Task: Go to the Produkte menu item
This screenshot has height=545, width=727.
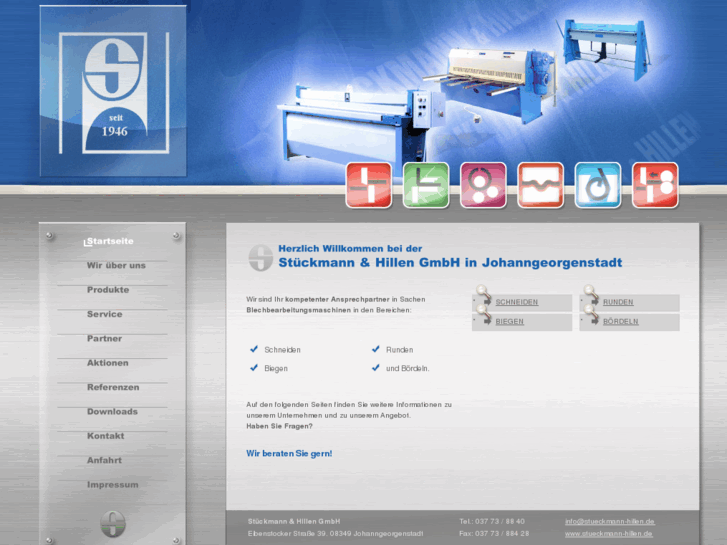Action: [x=108, y=290]
